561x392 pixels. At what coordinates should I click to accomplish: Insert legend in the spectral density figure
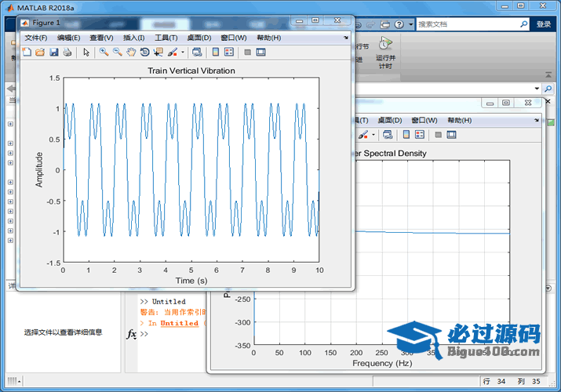point(420,135)
